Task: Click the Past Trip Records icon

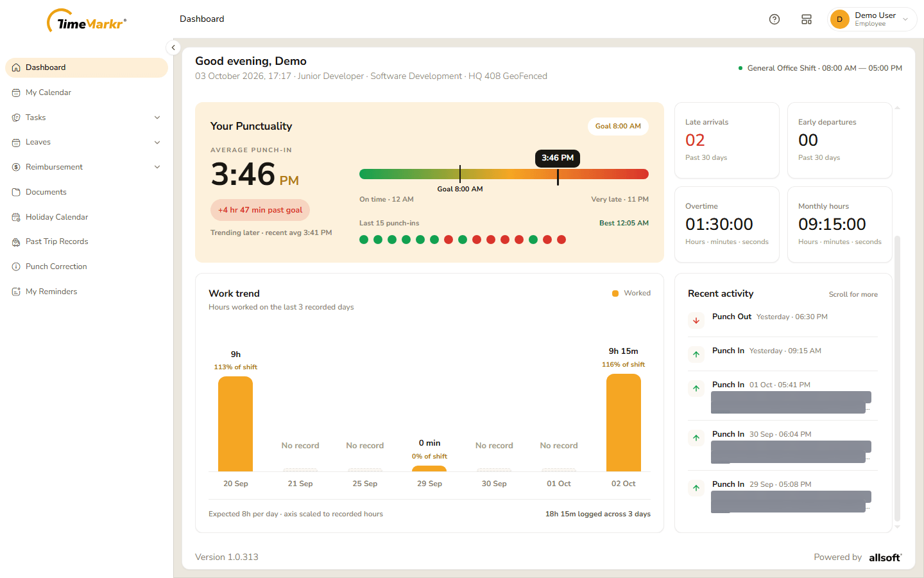Action: pos(16,242)
